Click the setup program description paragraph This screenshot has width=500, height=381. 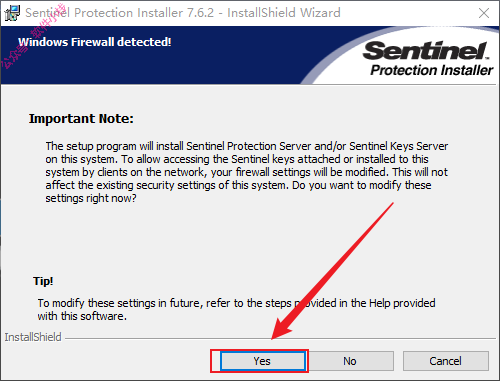click(x=247, y=172)
